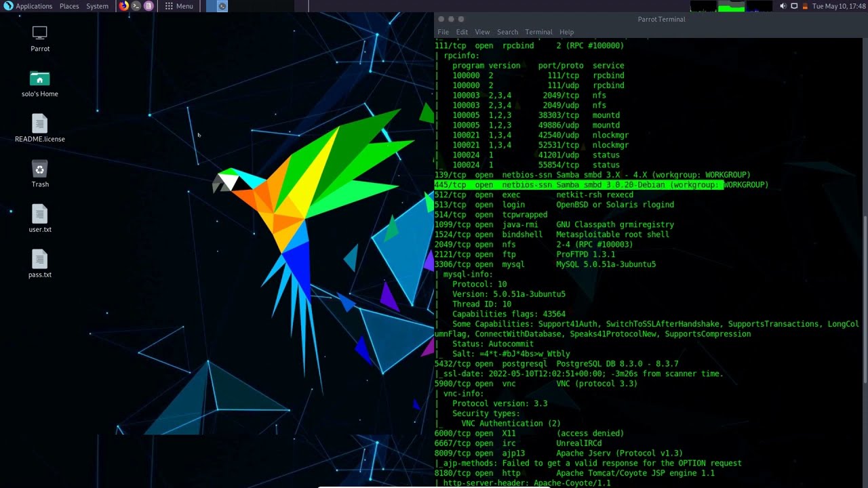Open the green memory monitor graph
The height and width of the screenshot is (488, 868).
731,6
